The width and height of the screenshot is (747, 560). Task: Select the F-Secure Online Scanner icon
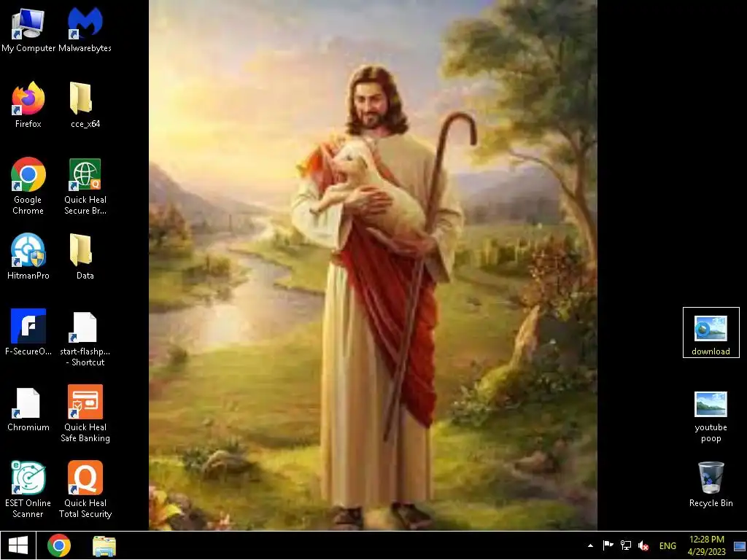28,332
